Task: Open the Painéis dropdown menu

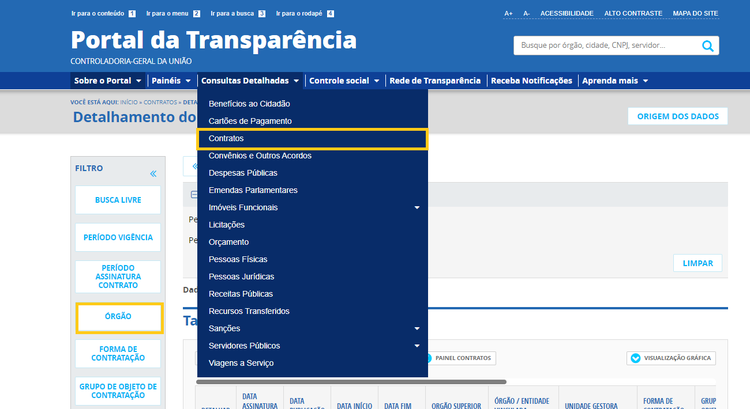Action: [171, 81]
